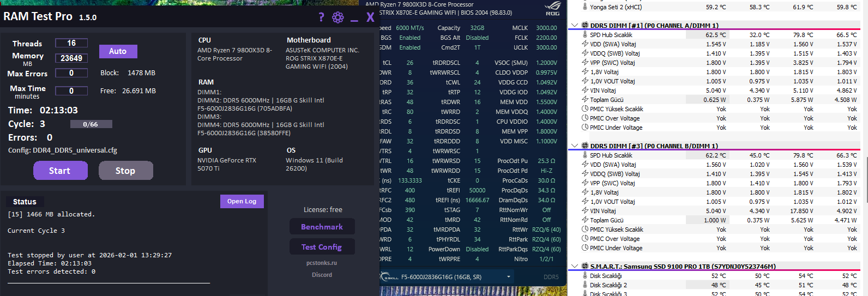Image resolution: width=868 pixels, height=296 pixels.
Task: Click thermometer icon of DIMM #3 SPD Hub Sıcaklık
Action: [585, 155]
